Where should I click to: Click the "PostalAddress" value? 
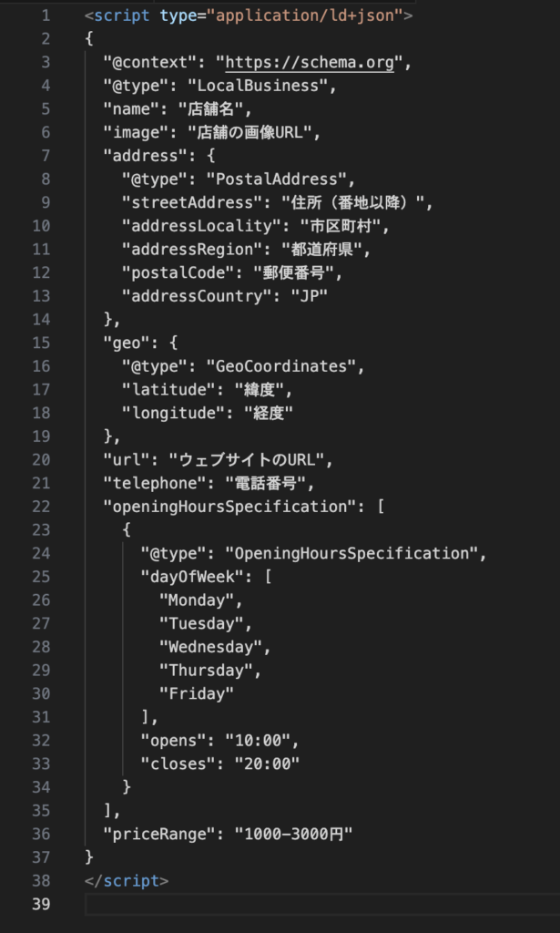277,179
